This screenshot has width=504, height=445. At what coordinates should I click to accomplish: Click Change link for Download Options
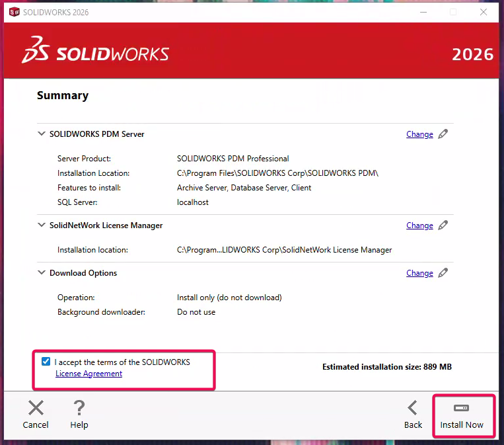(419, 273)
